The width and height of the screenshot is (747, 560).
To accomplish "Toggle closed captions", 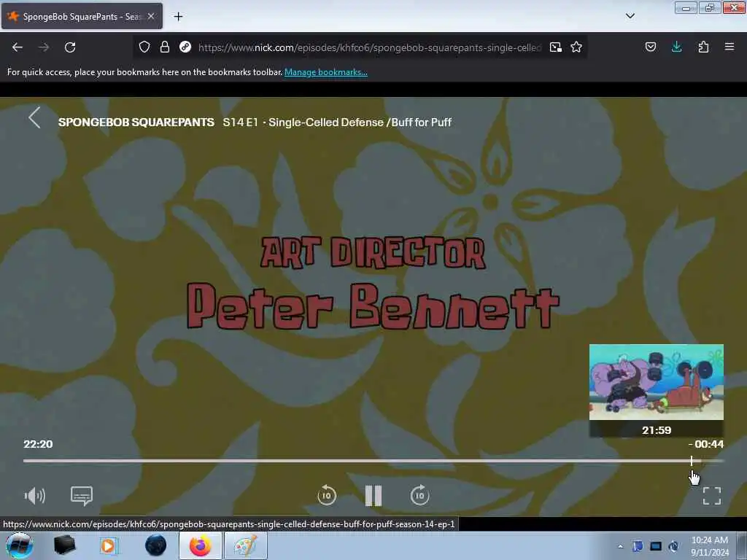I will pyautogui.click(x=82, y=496).
